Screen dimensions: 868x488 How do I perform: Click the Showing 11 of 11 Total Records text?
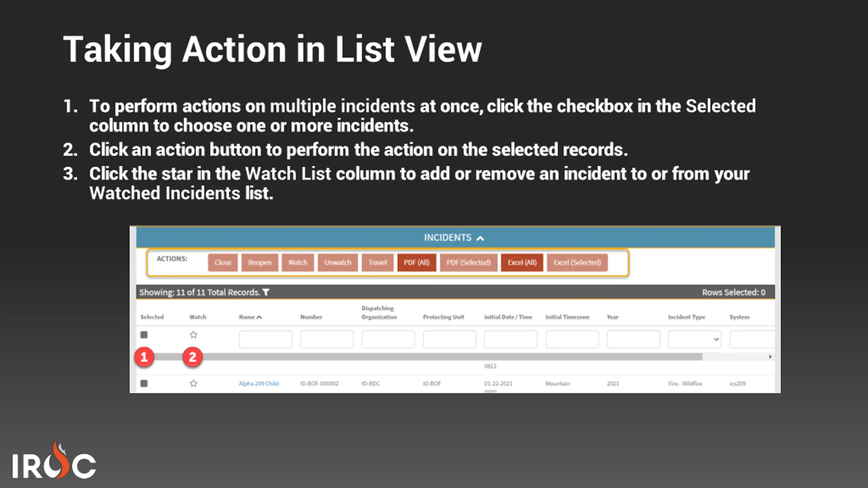[x=200, y=292]
